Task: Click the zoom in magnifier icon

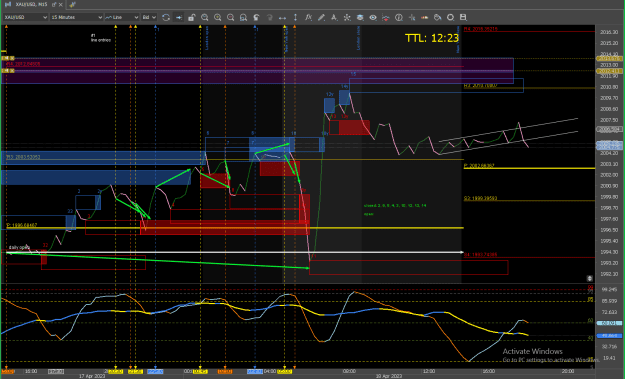Action: click(218, 17)
